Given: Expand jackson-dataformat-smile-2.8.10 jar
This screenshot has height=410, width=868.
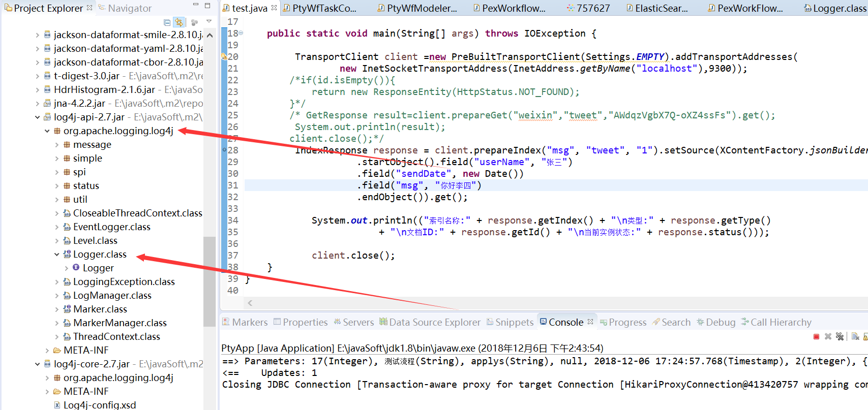Looking at the screenshot, I should (37, 35).
